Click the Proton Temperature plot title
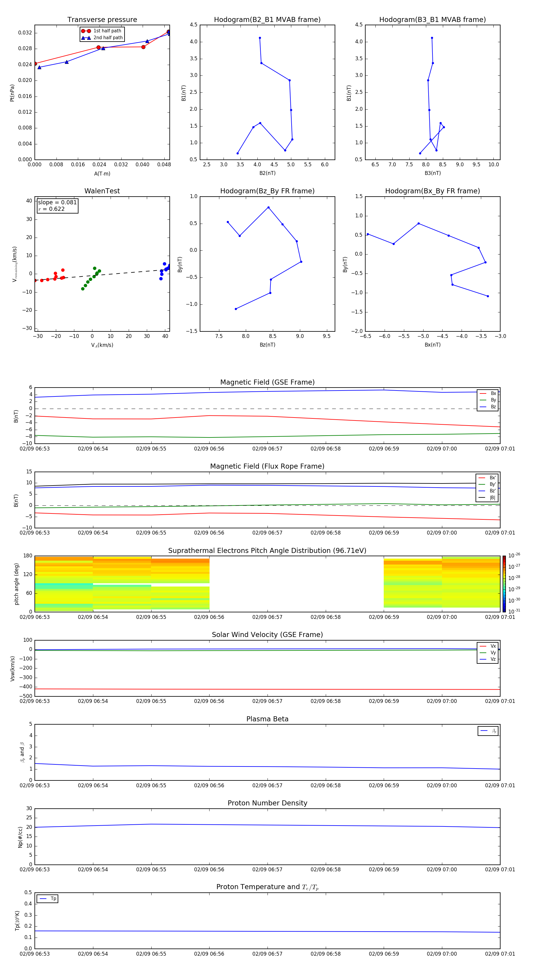535x980 pixels. pyautogui.click(x=267, y=887)
